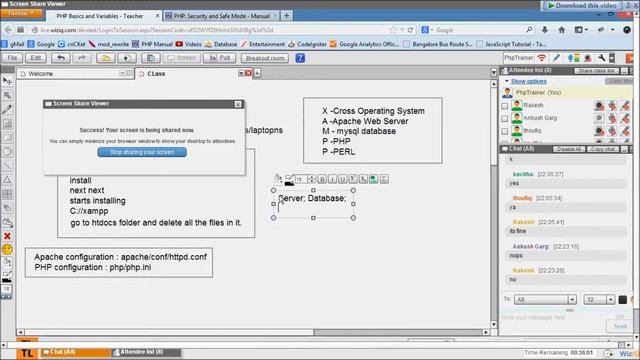The image size is (640, 360).
Task: Click the microphone level icon in PhpTrainer bar
Action: pos(573,58)
